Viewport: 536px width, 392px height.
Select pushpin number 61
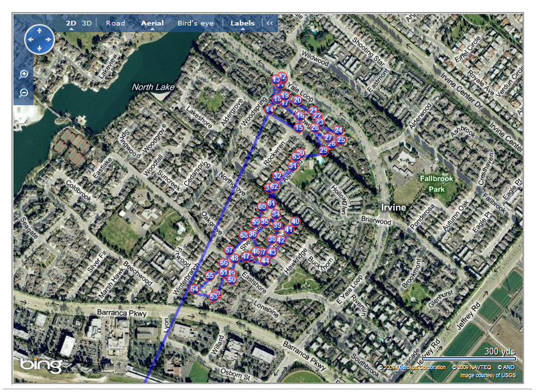271,204
